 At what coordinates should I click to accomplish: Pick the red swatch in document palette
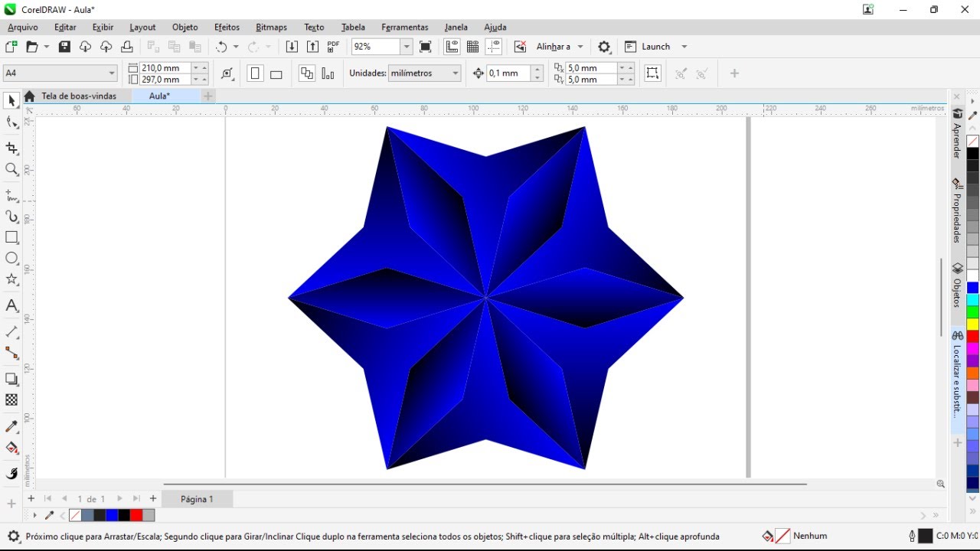click(136, 516)
